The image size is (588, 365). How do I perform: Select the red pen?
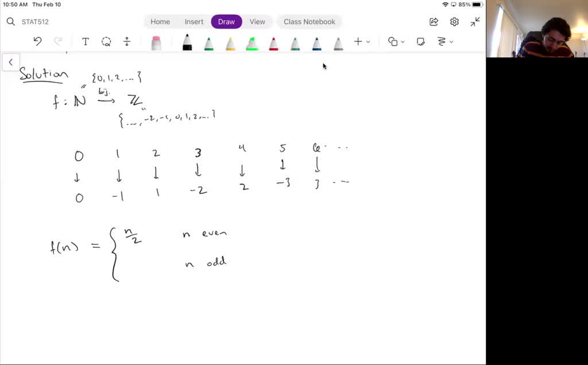(x=273, y=42)
